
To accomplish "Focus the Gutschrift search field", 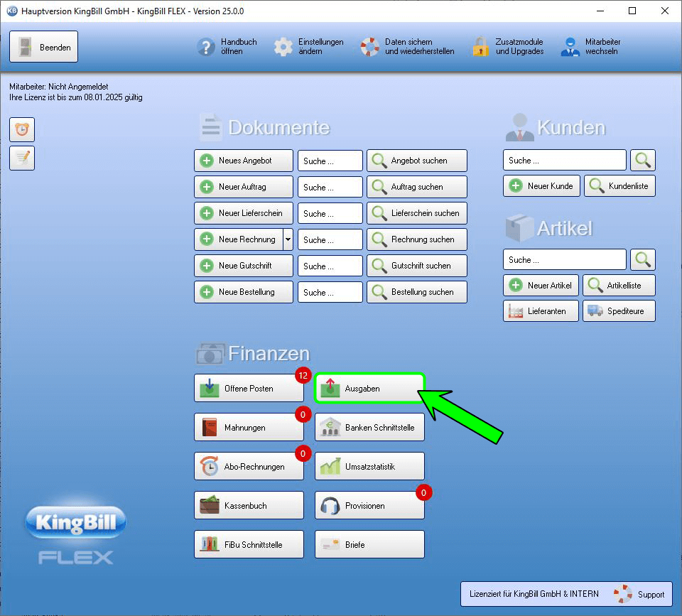I will click(x=330, y=266).
